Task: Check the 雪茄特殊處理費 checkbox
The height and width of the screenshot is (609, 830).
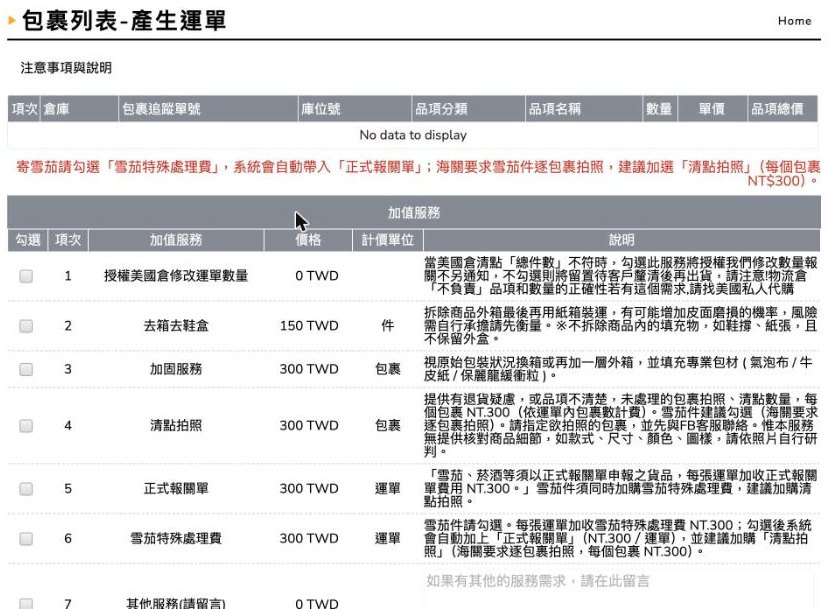Action: coord(26,539)
